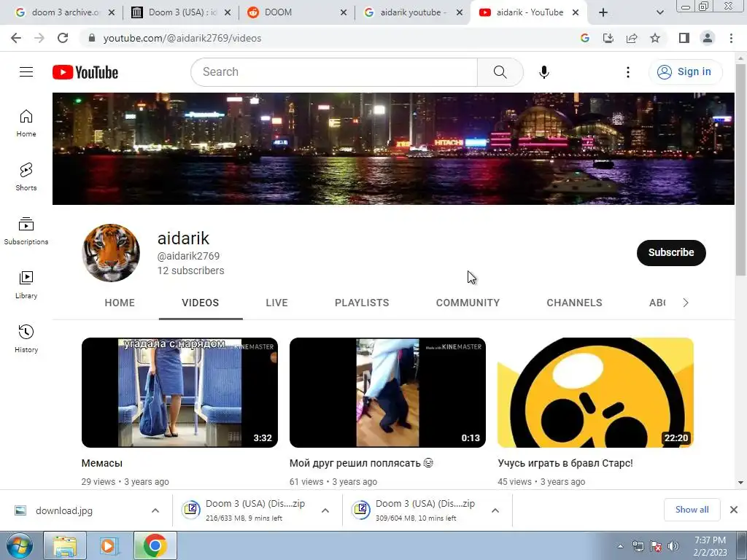This screenshot has height=560, width=747.
Task: Open Chrome three-dot menu
Action: click(x=731, y=38)
